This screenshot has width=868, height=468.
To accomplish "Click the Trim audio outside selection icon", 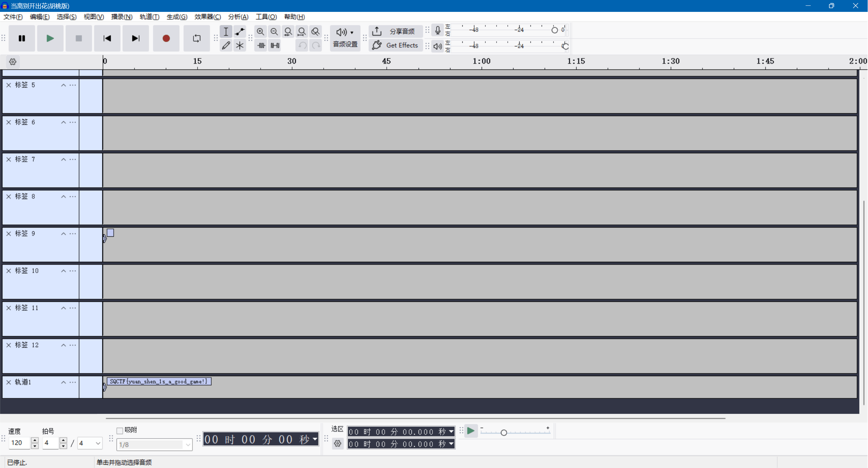I will pos(261,45).
